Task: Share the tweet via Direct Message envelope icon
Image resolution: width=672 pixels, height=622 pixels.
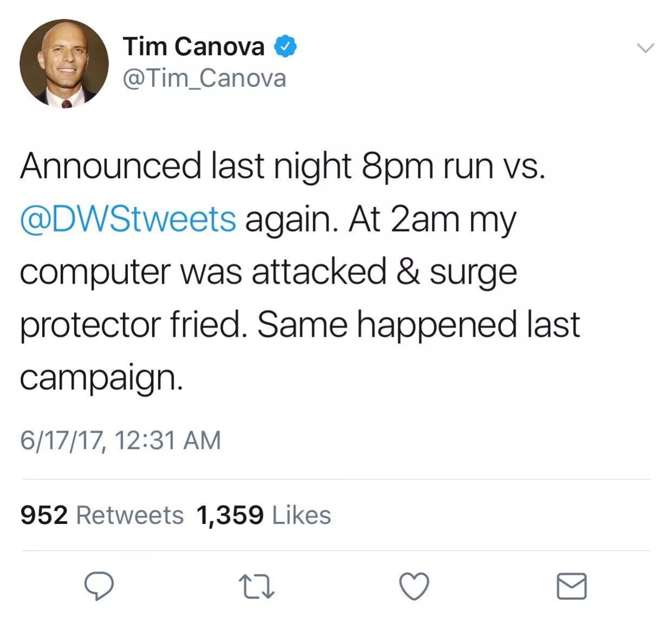Action: pyautogui.click(x=572, y=587)
